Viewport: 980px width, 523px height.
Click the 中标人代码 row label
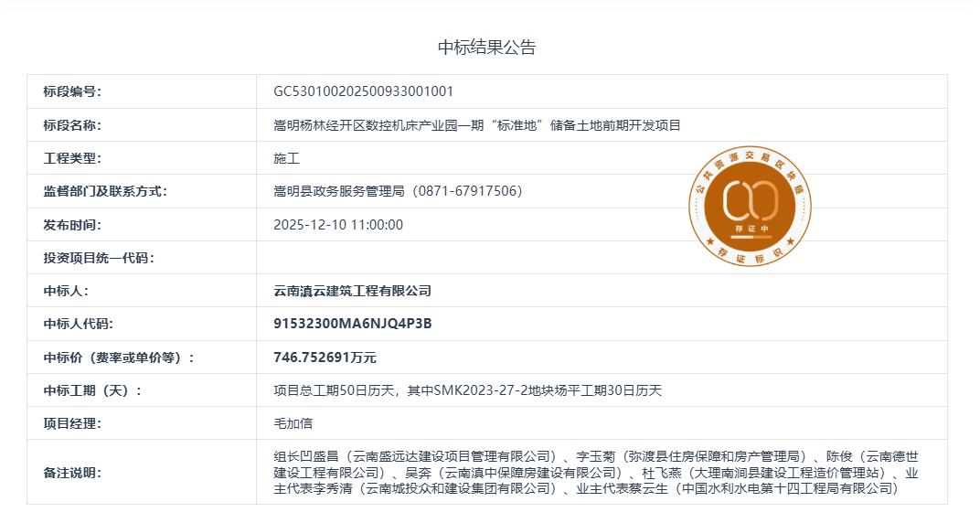(79, 324)
